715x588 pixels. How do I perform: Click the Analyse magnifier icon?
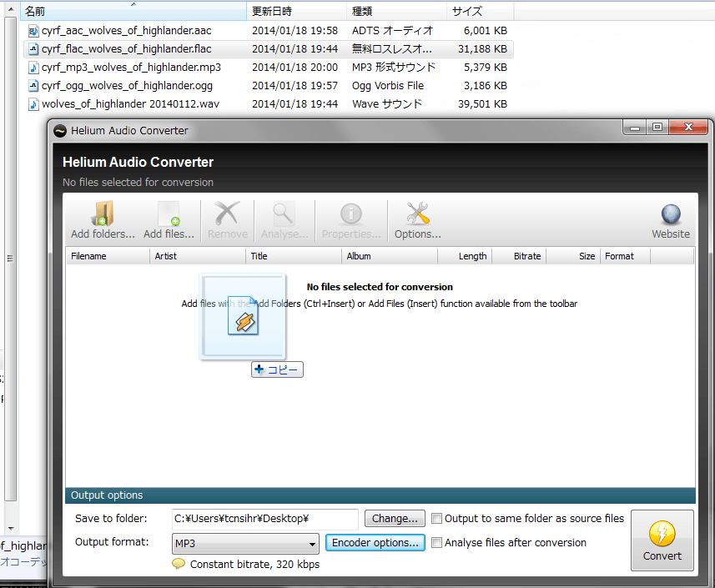283,214
